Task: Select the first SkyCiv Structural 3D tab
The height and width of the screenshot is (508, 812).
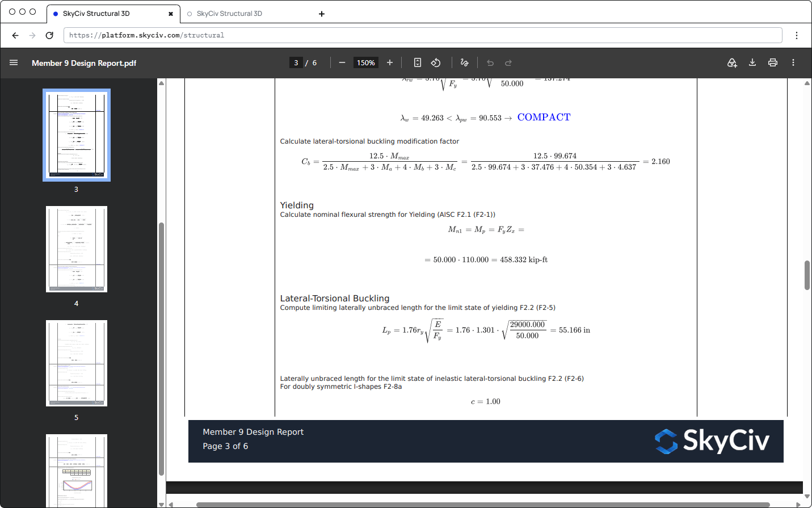Action: [x=112, y=14]
